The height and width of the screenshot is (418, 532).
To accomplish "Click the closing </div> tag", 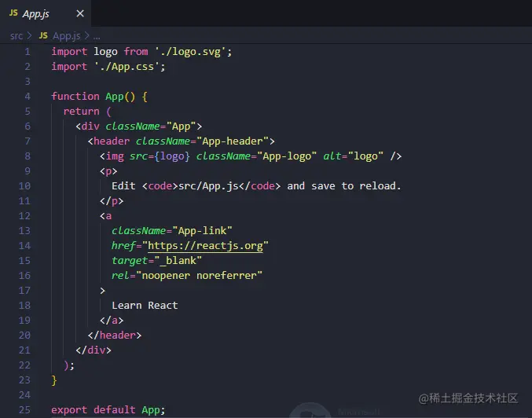I will [94, 350].
